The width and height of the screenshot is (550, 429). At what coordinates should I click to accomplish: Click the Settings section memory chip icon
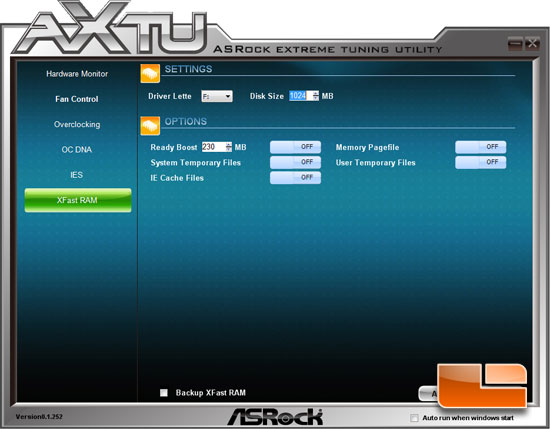click(150, 73)
